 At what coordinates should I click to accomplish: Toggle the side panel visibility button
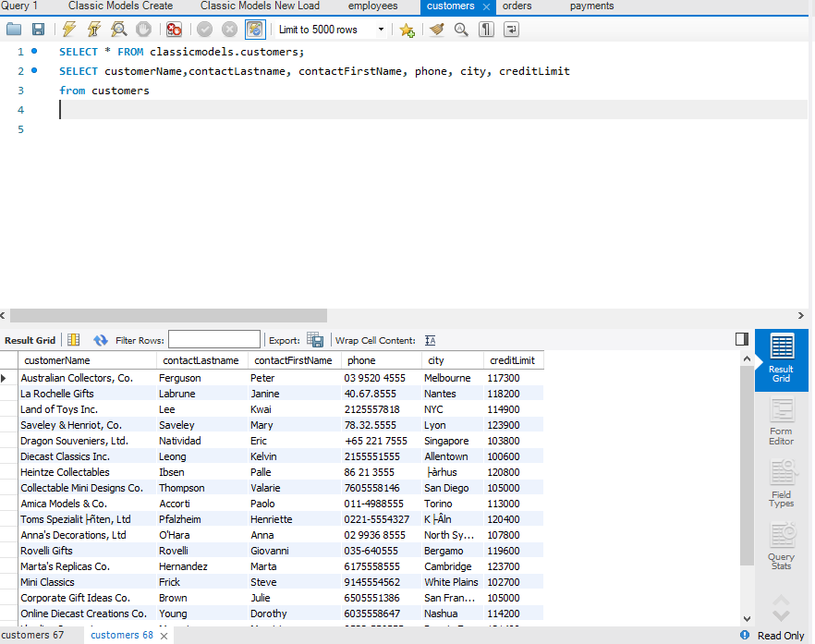click(742, 339)
